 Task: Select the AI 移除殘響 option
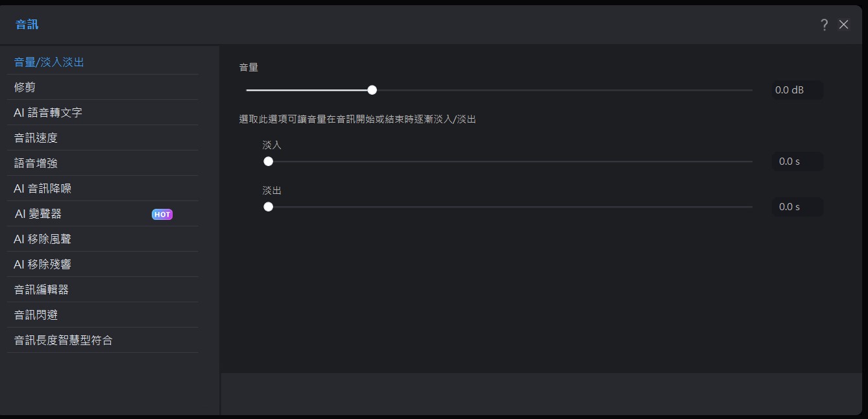[43, 265]
